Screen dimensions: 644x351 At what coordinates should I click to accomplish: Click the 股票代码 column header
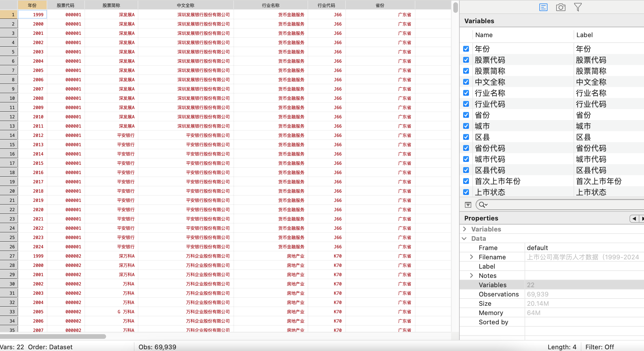click(x=66, y=5)
